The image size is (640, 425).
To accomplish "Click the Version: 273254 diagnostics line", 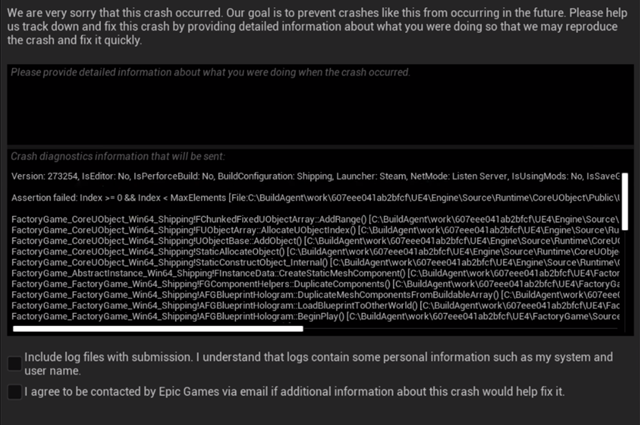I will (x=316, y=176).
